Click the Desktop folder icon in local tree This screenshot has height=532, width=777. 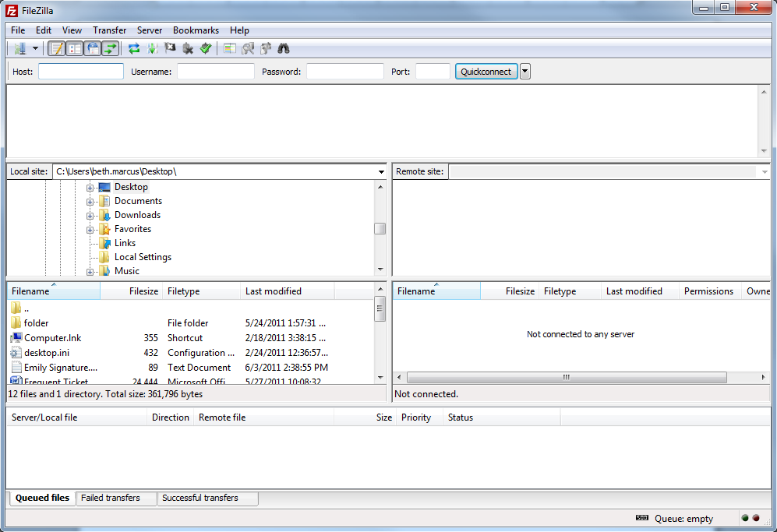click(x=104, y=187)
